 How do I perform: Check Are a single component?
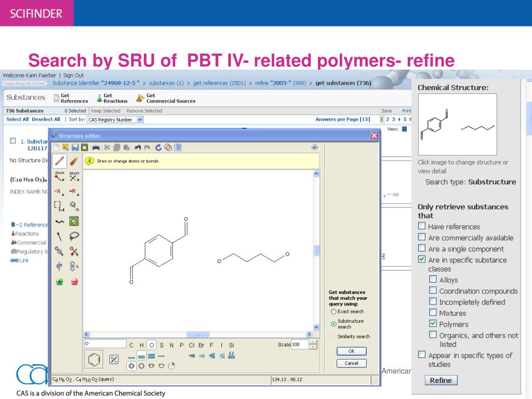422,248
